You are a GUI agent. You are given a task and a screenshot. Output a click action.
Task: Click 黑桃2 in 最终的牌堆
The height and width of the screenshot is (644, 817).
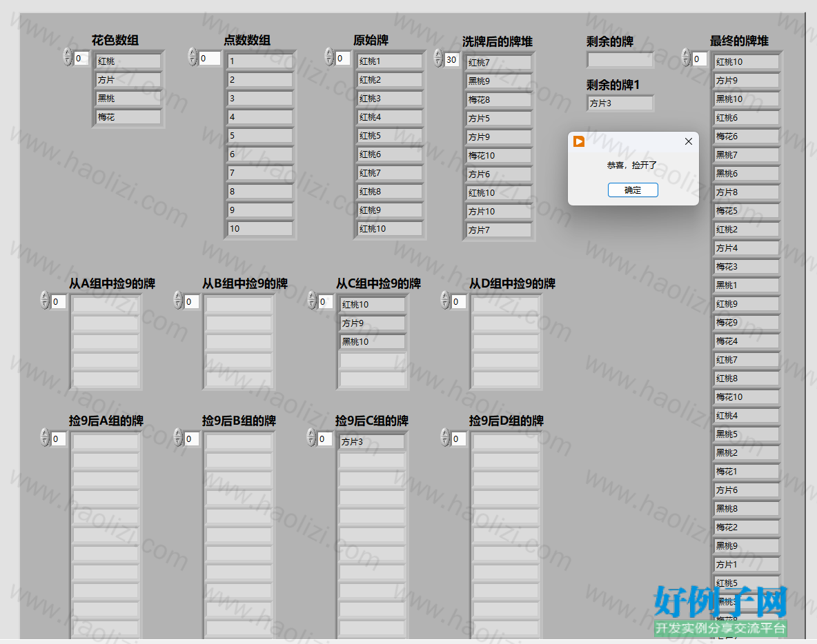(x=746, y=453)
